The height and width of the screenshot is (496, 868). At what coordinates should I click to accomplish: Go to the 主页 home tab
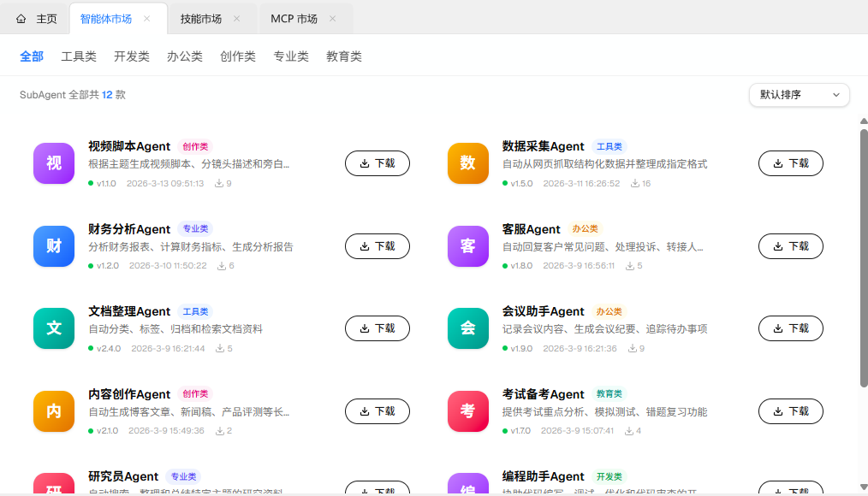pyautogui.click(x=37, y=19)
